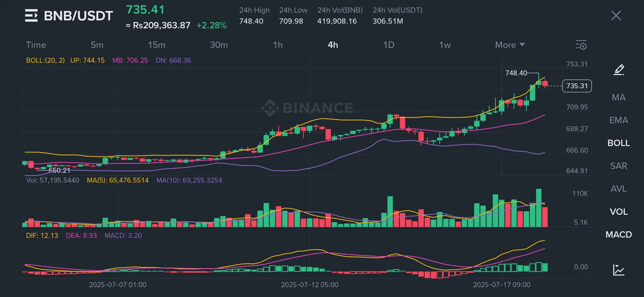Toggle the VOL sub-indicator
The image size is (644, 297).
pyautogui.click(x=619, y=212)
